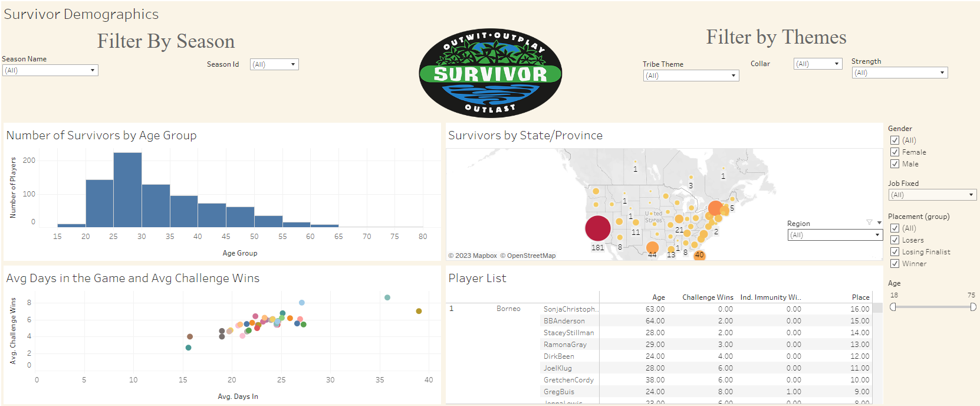Click the Age slider maximum handle
The height and width of the screenshot is (406, 980).
point(973,307)
